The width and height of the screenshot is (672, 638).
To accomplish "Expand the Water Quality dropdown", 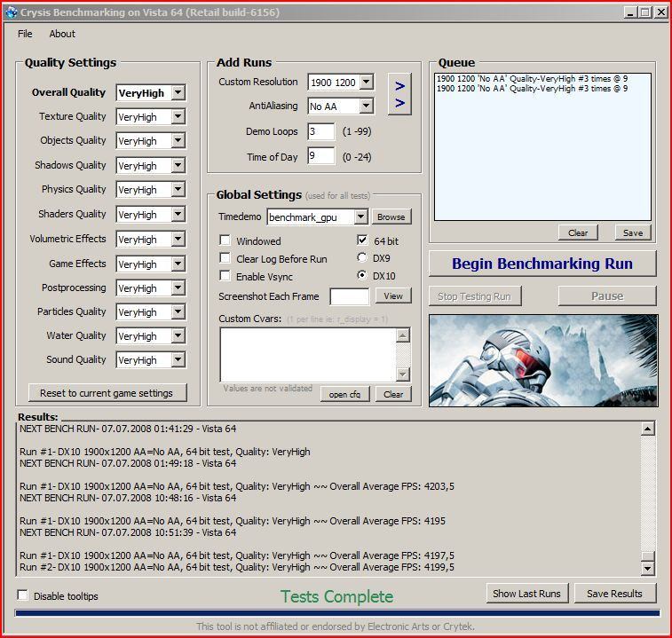I will pyautogui.click(x=178, y=336).
